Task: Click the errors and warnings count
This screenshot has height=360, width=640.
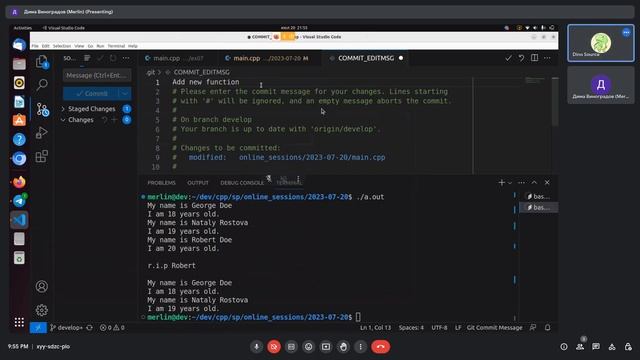Action: tap(112, 327)
